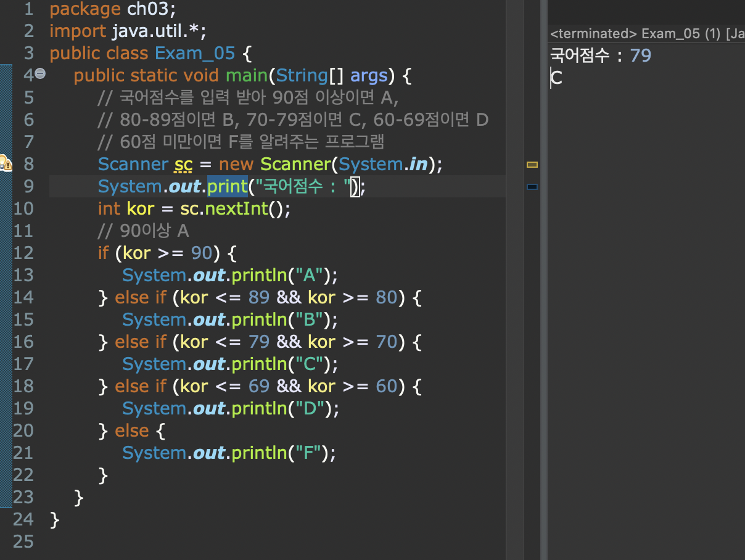
Task: Click the comment '// 60점 미만이면 F를 알려주는 프로그램'
Action: coord(241,142)
